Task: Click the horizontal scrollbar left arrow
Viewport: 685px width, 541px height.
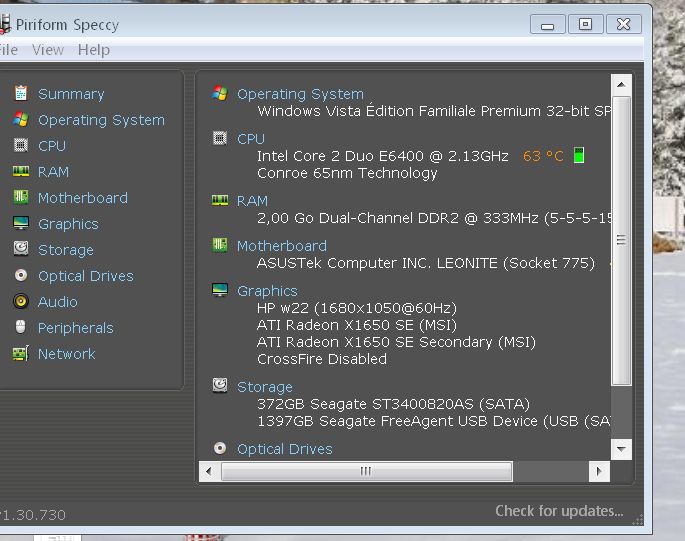Action: click(209, 471)
